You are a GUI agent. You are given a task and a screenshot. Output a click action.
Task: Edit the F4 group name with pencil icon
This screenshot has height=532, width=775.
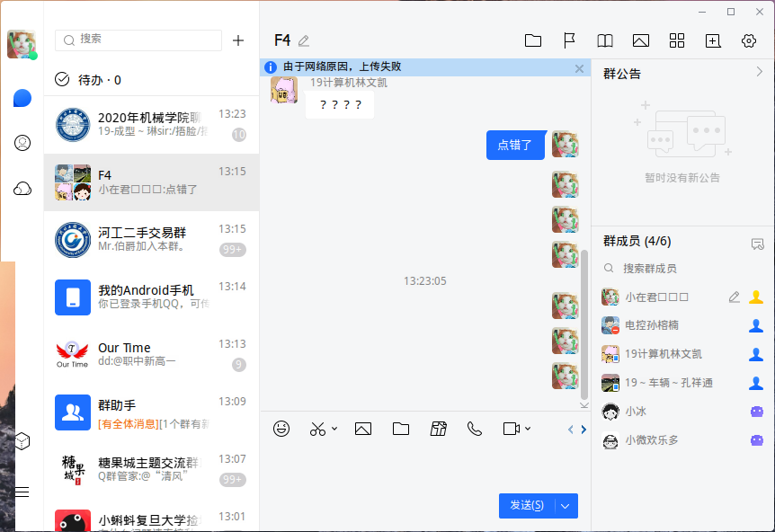(x=303, y=40)
